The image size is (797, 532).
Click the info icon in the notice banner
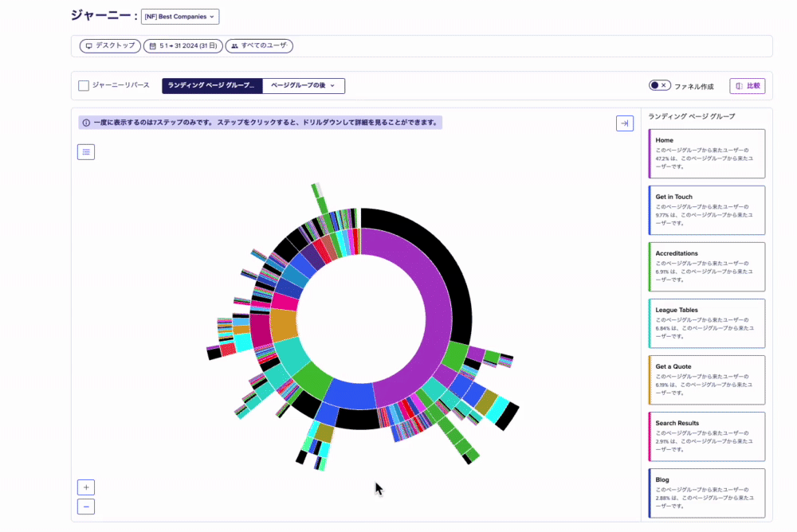point(86,123)
